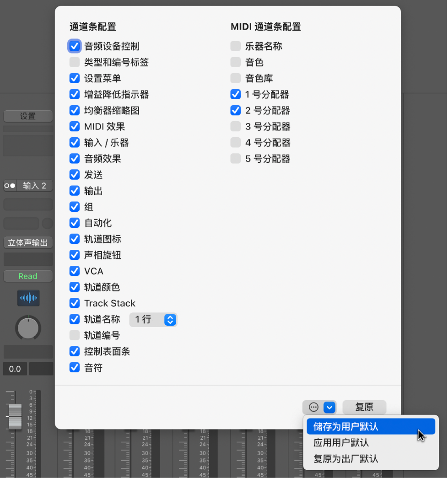Enable the 类型和编号标签 checkbox

point(74,62)
